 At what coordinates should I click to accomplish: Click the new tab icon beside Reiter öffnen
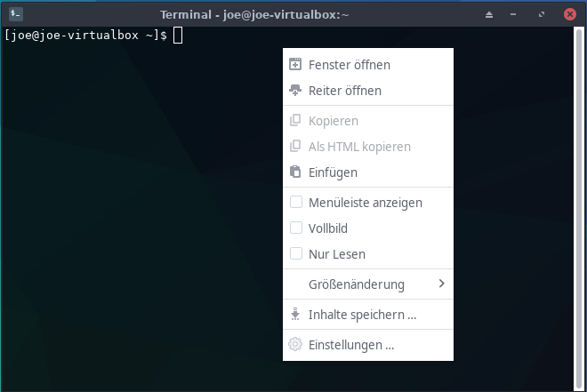pos(296,90)
